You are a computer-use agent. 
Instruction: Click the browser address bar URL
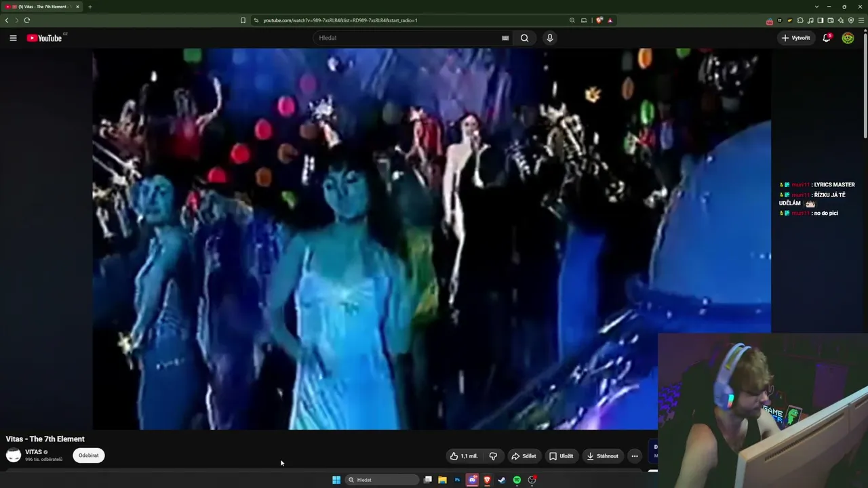point(340,20)
